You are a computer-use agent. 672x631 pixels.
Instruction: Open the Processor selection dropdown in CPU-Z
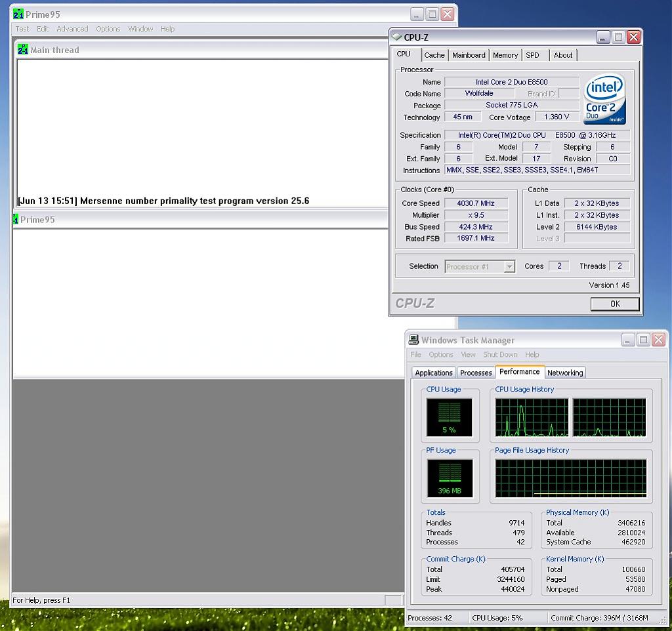509,266
